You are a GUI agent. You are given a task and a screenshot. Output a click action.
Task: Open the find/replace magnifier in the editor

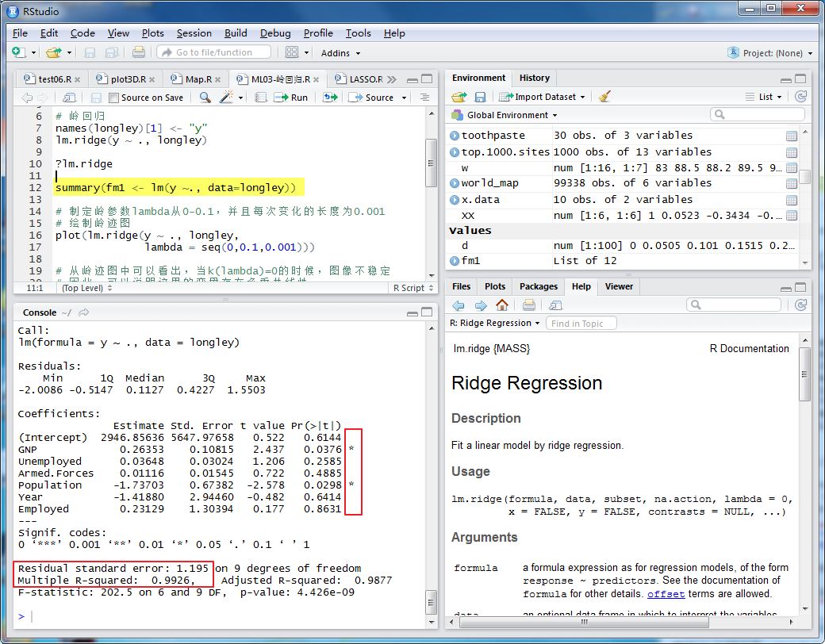[x=205, y=98]
